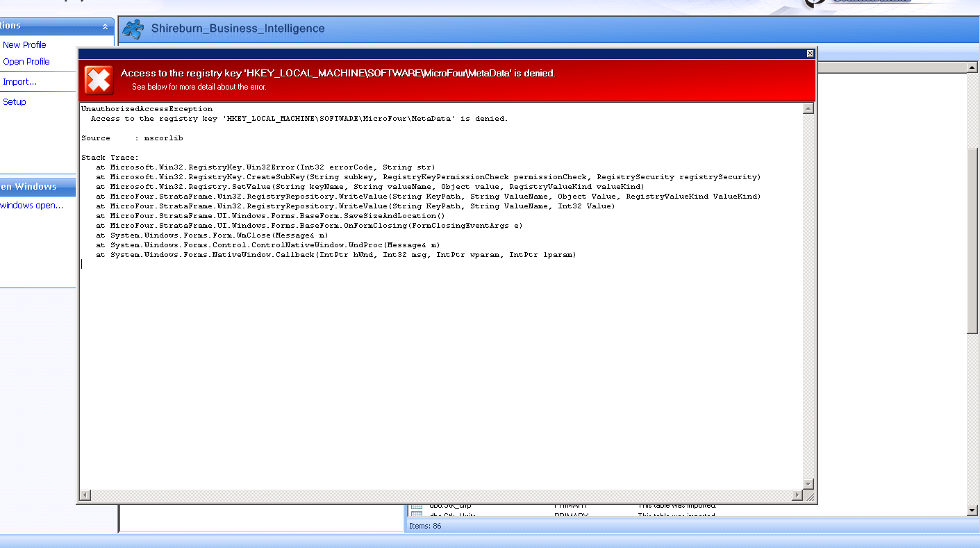This screenshot has height=548, width=980.
Task: Open the New Profile link
Action: (x=24, y=44)
